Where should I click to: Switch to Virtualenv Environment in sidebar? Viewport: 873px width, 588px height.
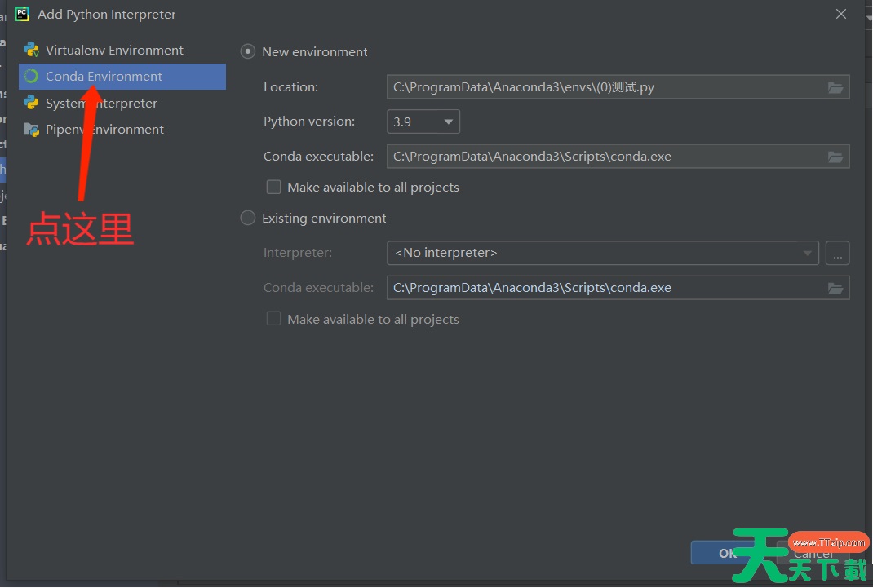pos(114,50)
